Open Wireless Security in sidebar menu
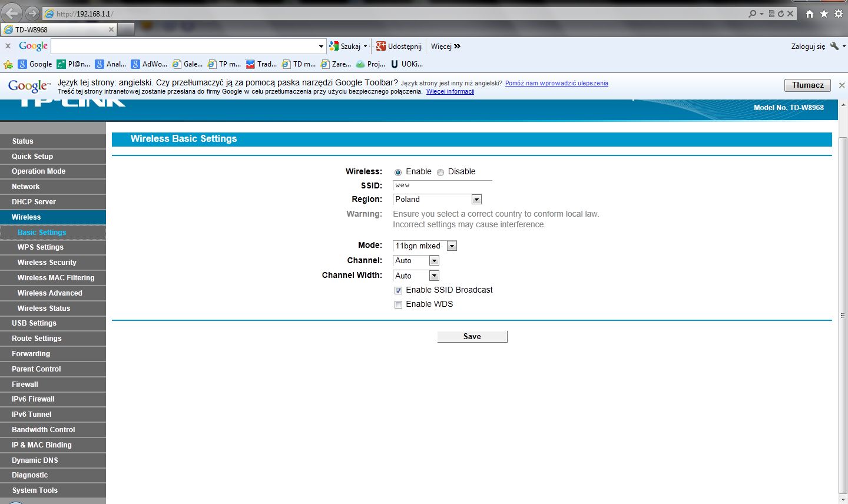 click(47, 263)
